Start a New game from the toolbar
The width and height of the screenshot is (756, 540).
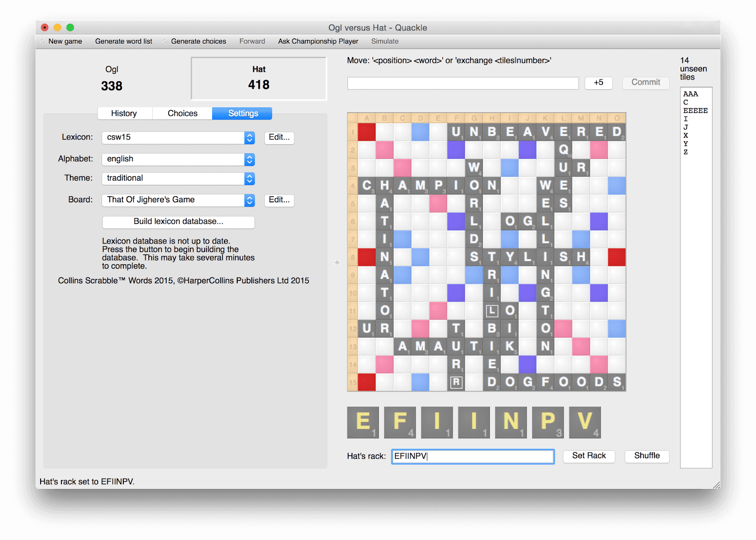pyautogui.click(x=65, y=41)
